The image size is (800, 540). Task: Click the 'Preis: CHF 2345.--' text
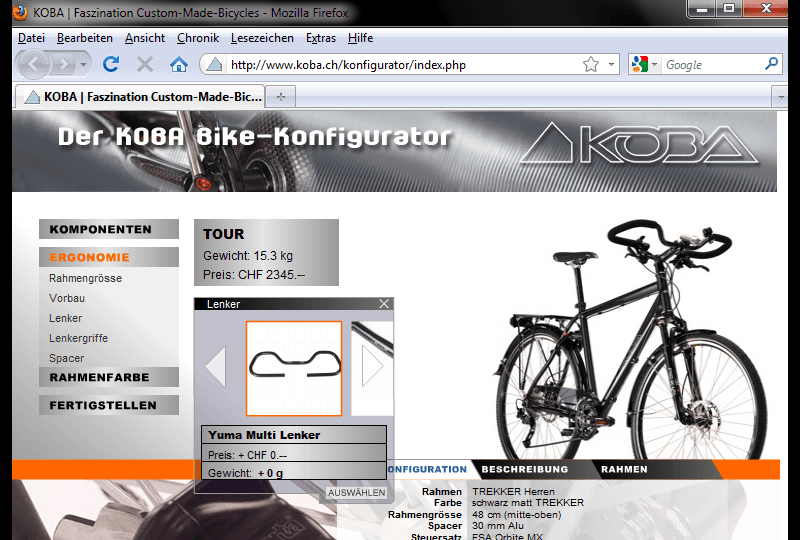254,275
